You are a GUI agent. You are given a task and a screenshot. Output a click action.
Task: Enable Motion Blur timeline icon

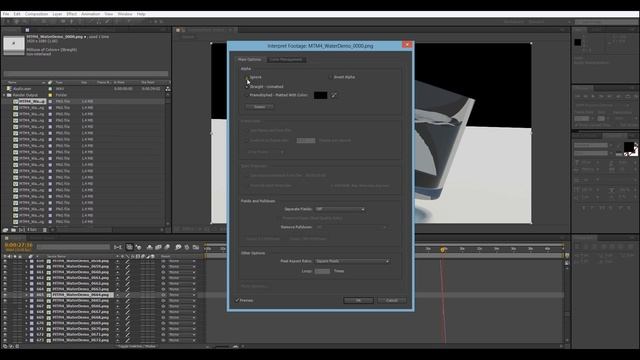coord(167,247)
